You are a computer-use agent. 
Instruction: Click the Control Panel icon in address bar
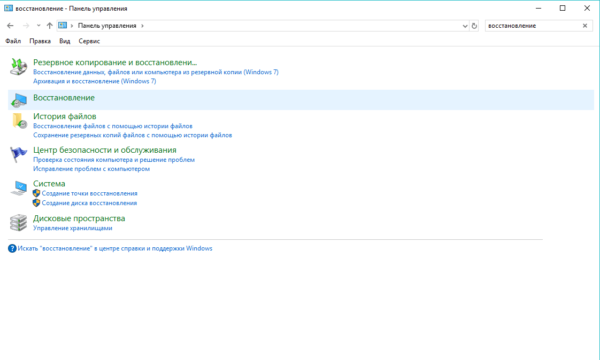click(x=62, y=25)
